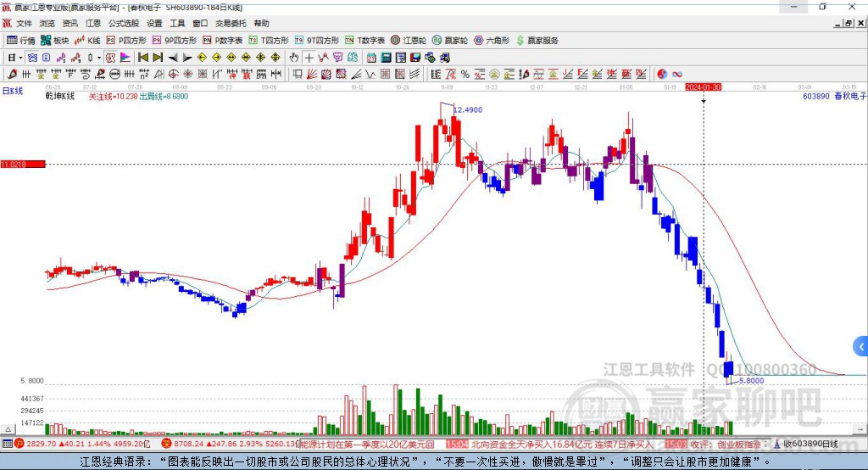Click the blue 5.8000 low price label
This screenshot has height=470, width=868.
[x=751, y=381]
